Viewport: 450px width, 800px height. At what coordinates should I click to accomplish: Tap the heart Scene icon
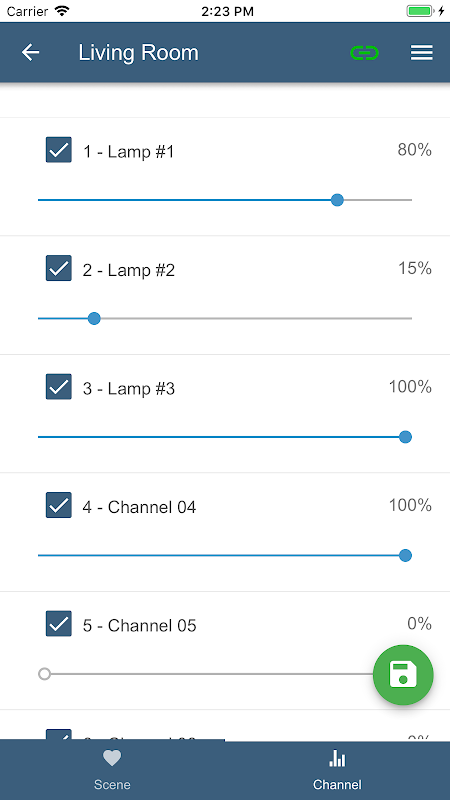(112, 758)
